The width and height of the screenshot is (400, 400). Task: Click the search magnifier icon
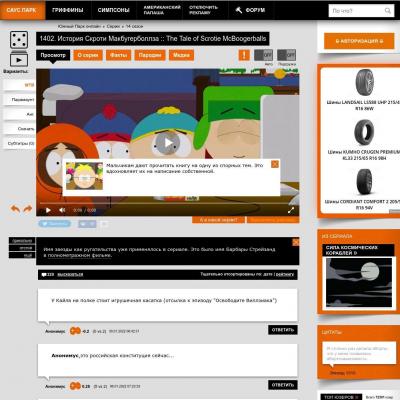point(388,11)
